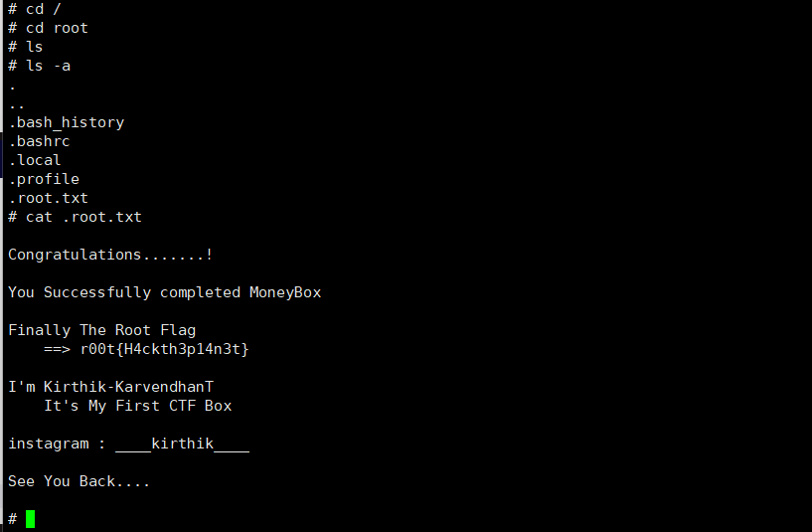Viewport: 812px width, 532px height.
Task: Click the "It's My First CTF Box" line
Action: pyautogui.click(x=138, y=406)
